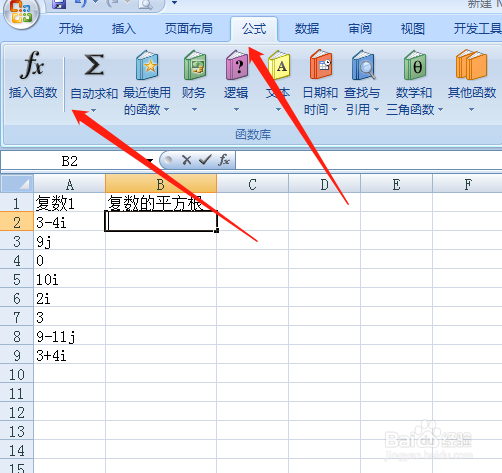
Task: Click cell containing 复数1
Action: pos(69,203)
